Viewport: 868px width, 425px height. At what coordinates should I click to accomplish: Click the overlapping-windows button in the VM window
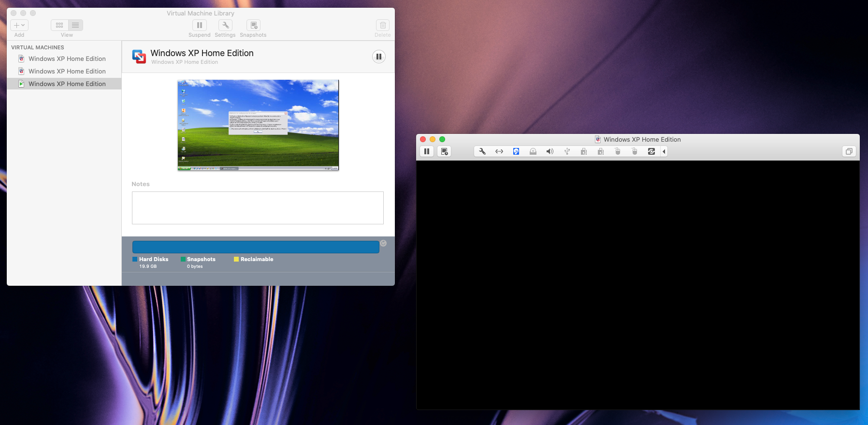pyautogui.click(x=849, y=151)
